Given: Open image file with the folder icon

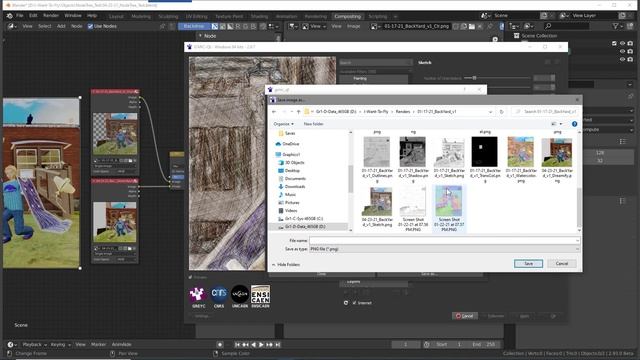Looking at the screenshot, I should 471,26.
